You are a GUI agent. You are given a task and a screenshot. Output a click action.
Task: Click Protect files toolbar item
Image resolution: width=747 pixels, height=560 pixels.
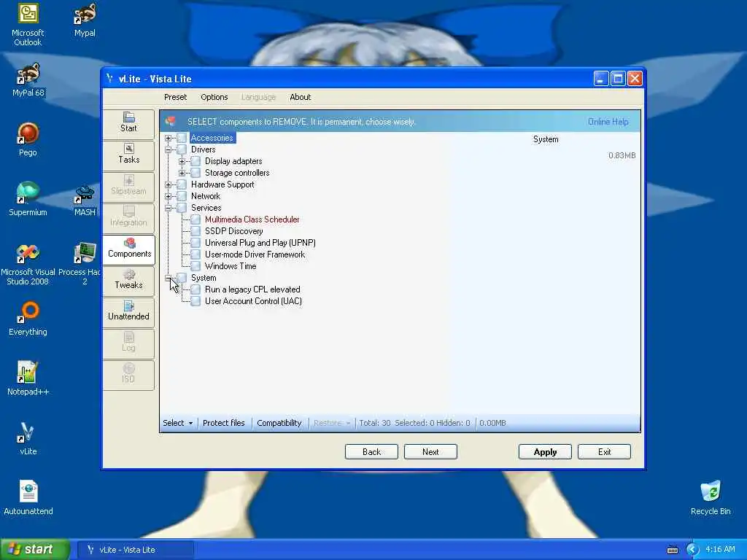click(223, 423)
